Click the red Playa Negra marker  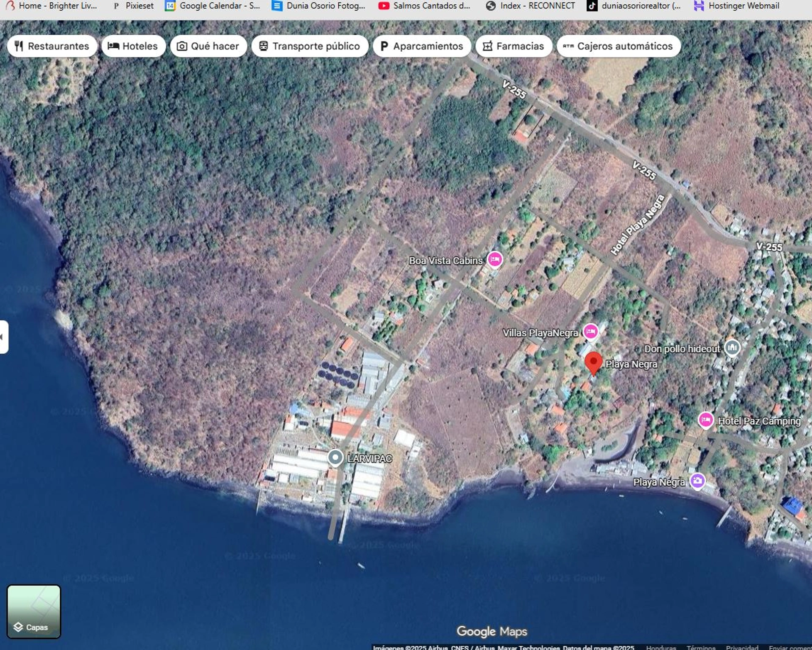593,362
